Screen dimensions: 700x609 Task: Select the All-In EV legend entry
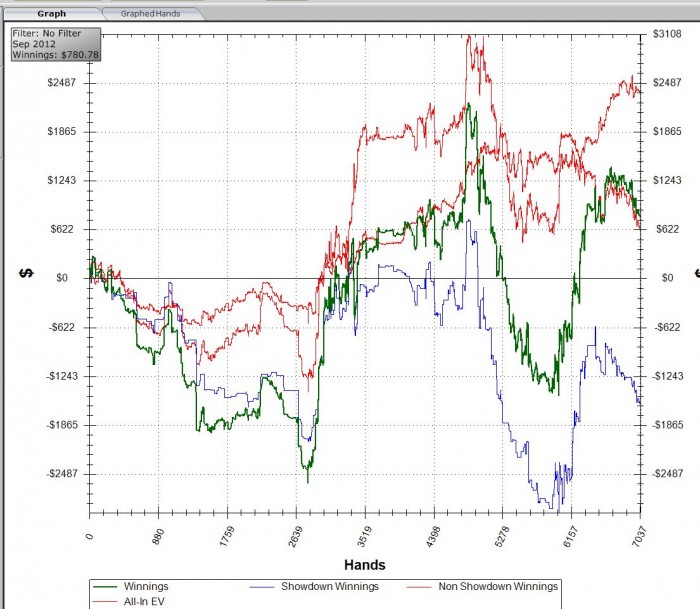point(144,601)
